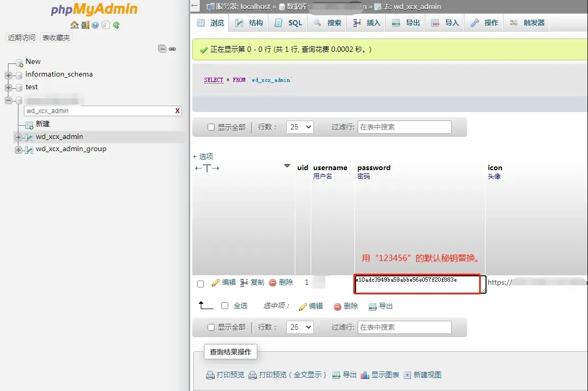Click the 复制 copy icon in row 1
Screen dimensions: 588x391
click(244, 283)
